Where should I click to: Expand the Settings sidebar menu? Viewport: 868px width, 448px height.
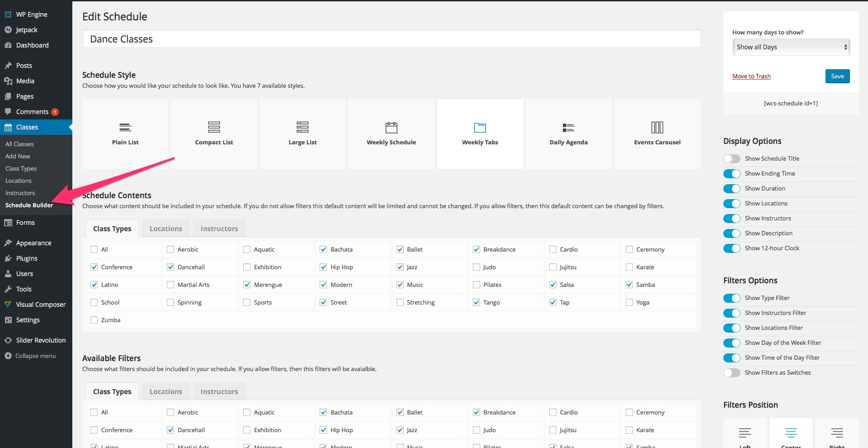point(28,320)
